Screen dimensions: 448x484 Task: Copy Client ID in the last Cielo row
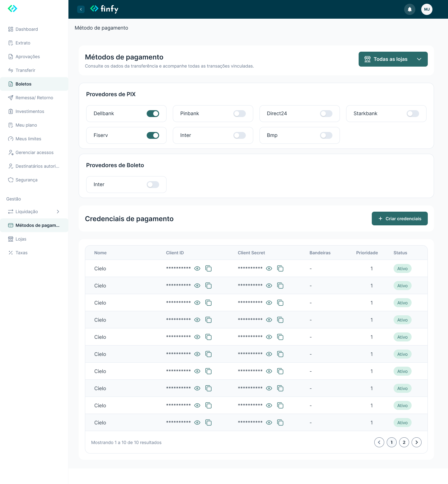click(208, 423)
